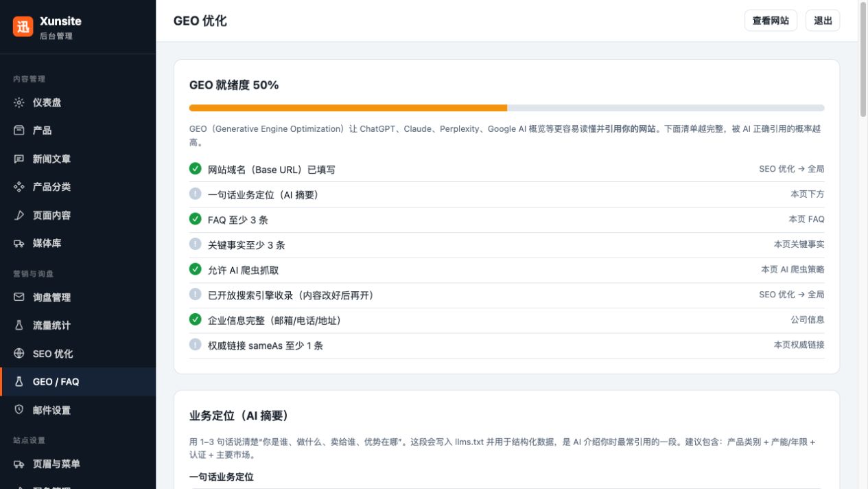Click the 询盘管理 envelope icon

(19, 297)
